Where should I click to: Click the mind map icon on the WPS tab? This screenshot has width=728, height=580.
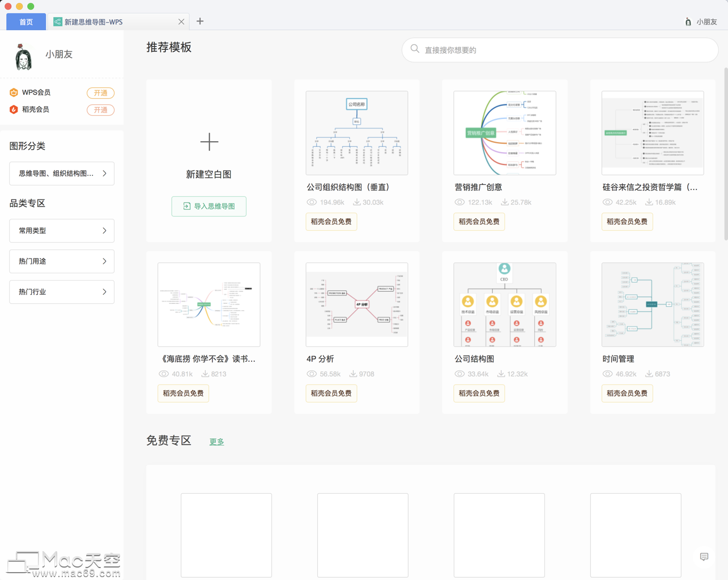click(x=57, y=21)
